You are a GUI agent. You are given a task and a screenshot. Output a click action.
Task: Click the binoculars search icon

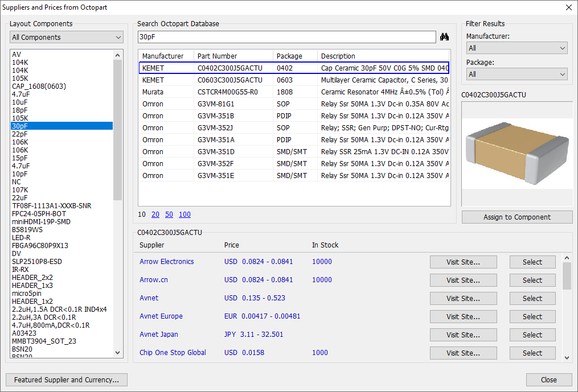(x=444, y=37)
